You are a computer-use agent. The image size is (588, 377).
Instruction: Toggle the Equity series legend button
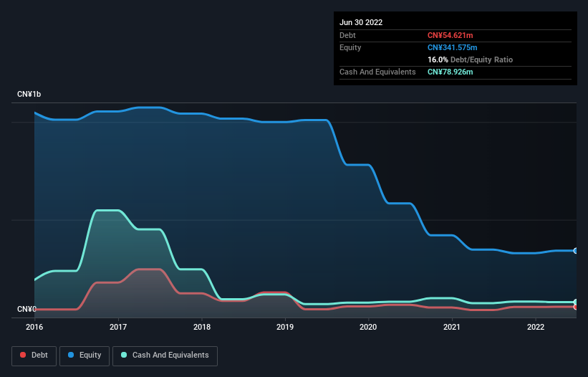pos(85,355)
